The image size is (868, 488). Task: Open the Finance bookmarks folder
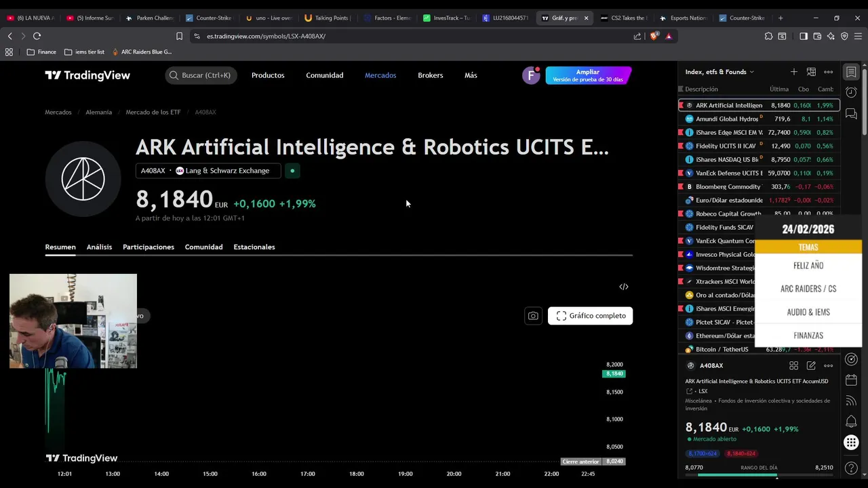[x=41, y=52]
